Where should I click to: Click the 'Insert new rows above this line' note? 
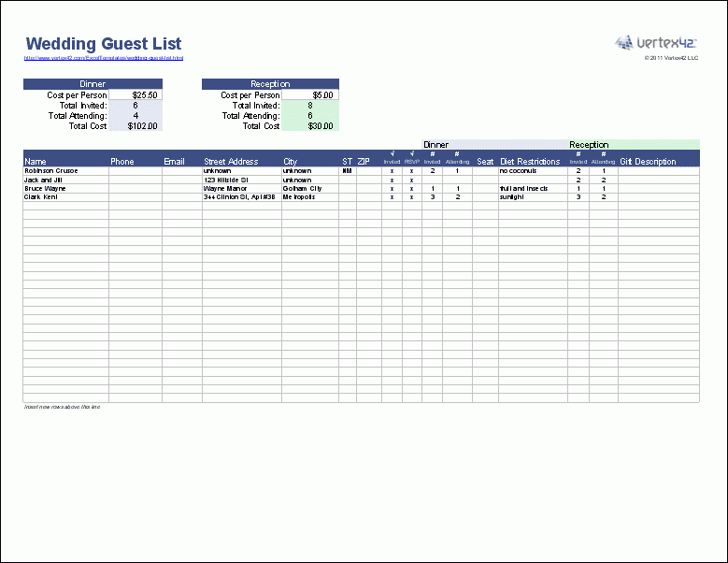[x=62, y=408]
